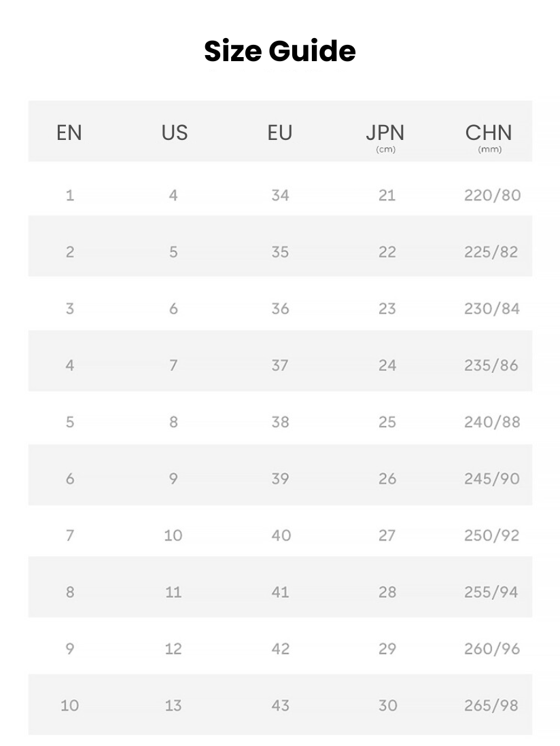This screenshot has height=746, width=560.
Task: Click the 265/98 CHN size cell
Action: (492, 706)
